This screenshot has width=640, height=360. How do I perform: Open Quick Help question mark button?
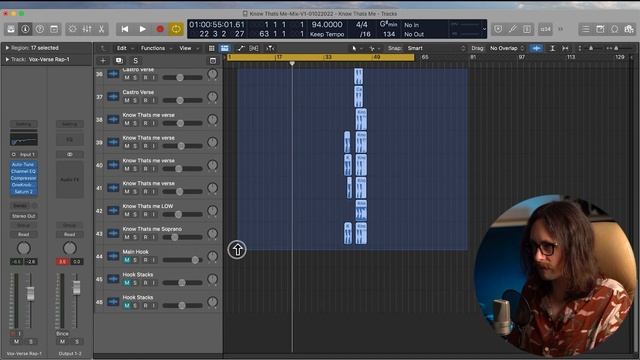[x=40, y=29]
